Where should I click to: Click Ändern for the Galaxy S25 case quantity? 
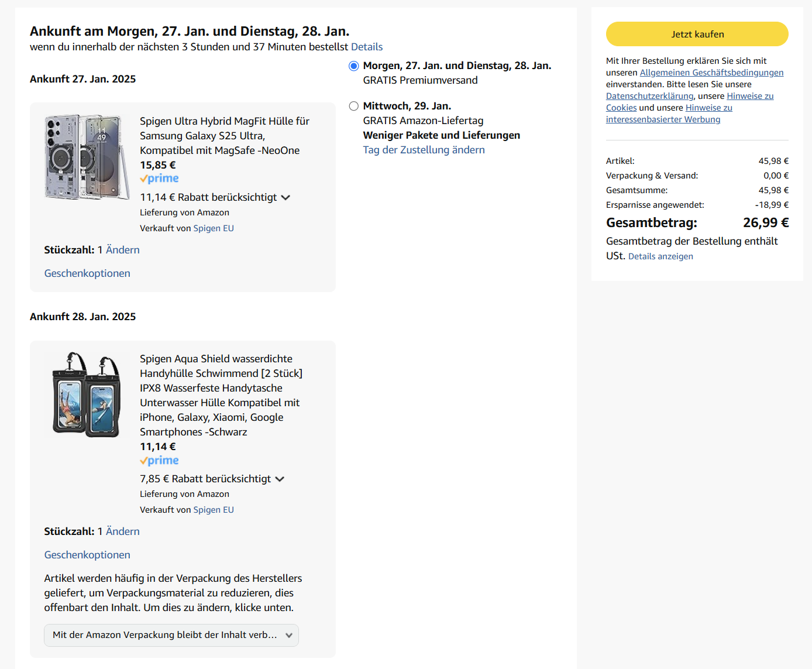122,250
